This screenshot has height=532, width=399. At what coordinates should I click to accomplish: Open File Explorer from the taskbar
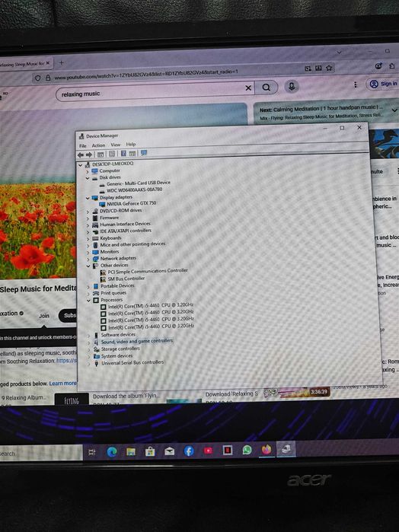click(131, 451)
